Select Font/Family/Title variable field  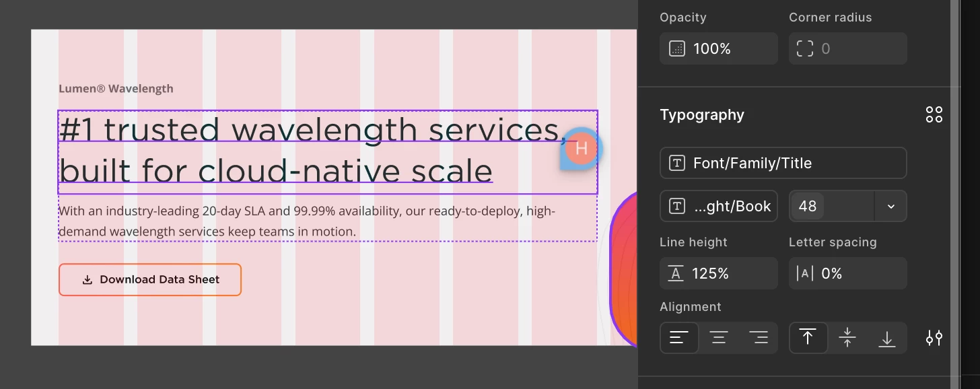(783, 163)
